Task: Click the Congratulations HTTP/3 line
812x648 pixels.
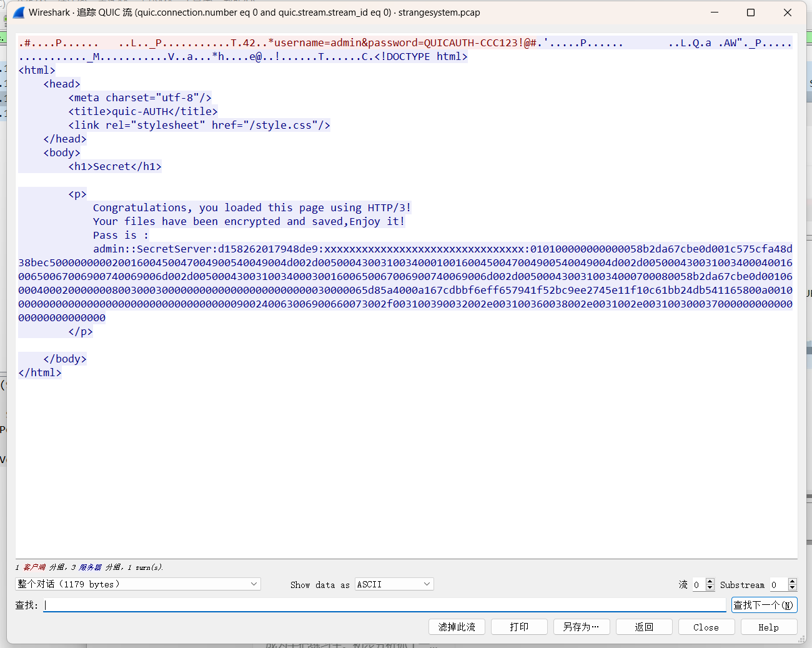Action: tap(252, 207)
